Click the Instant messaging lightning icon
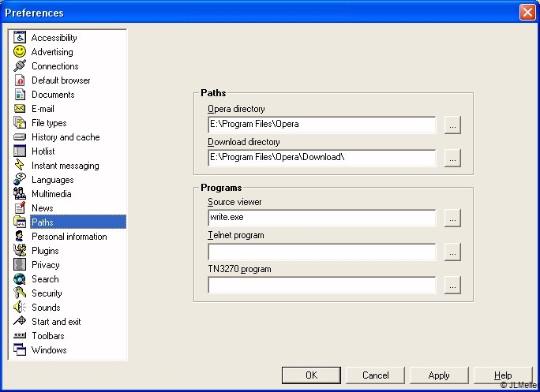The width and height of the screenshot is (540, 392). coord(20,165)
